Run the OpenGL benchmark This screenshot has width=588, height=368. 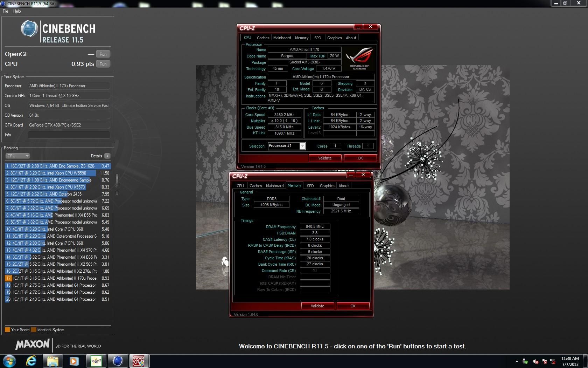[x=103, y=54]
